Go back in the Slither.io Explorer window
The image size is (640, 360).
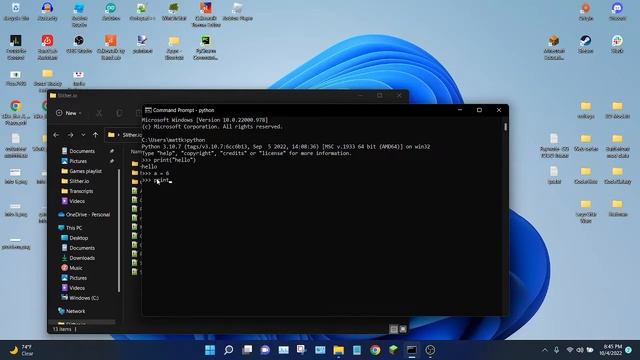(56, 135)
